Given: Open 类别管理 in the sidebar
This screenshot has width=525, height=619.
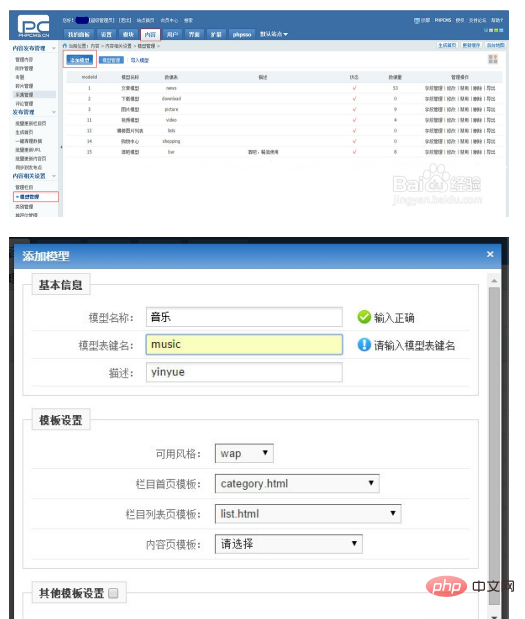Looking at the screenshot, I should point(24,206).
